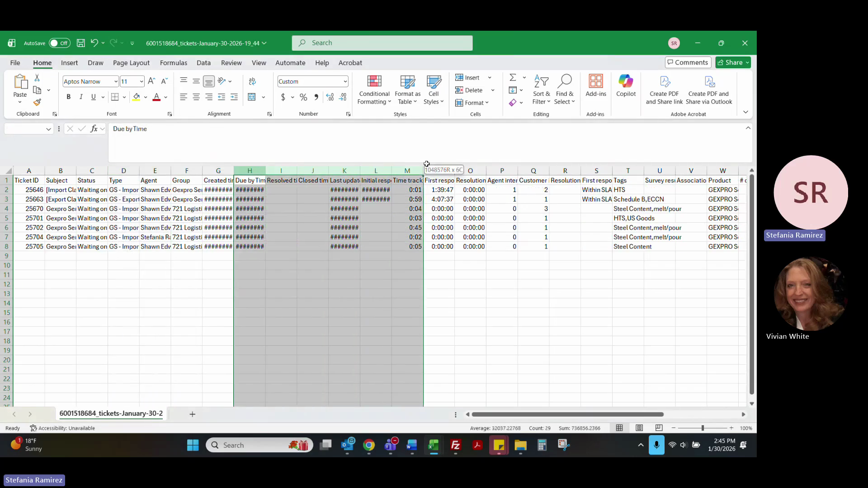
Task: Click the Format Painter brush icon
Action: click(x=37, y=103)
